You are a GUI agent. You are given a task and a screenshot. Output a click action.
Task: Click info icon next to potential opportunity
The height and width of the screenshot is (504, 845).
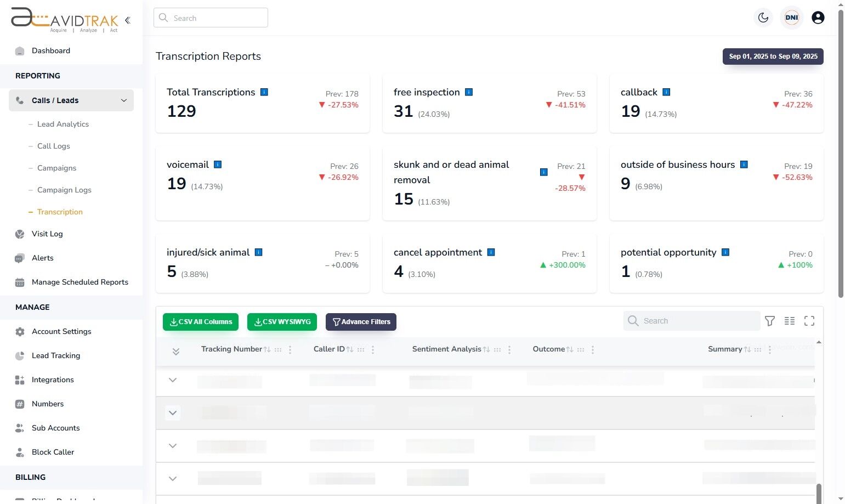pos(725,252)
